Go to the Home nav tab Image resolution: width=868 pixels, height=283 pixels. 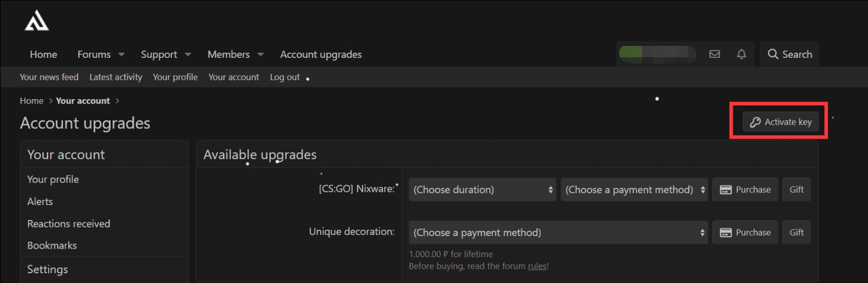[x=44, y=54]
